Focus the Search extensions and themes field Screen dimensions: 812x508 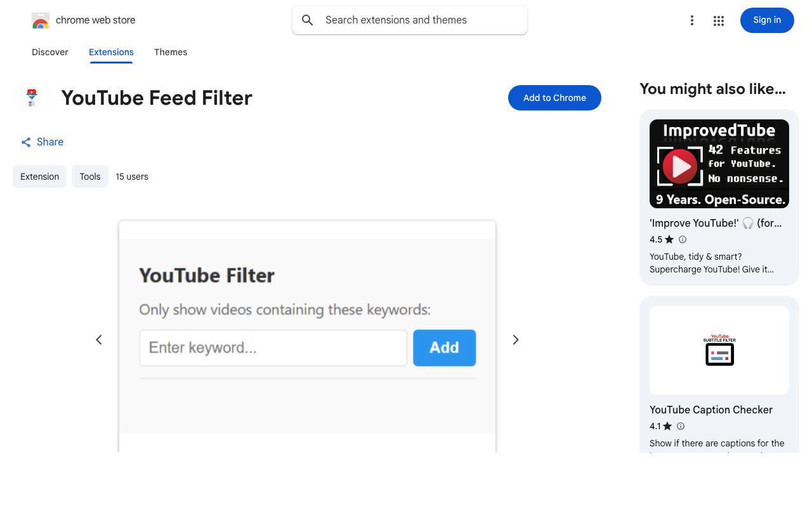click(410, 20)
